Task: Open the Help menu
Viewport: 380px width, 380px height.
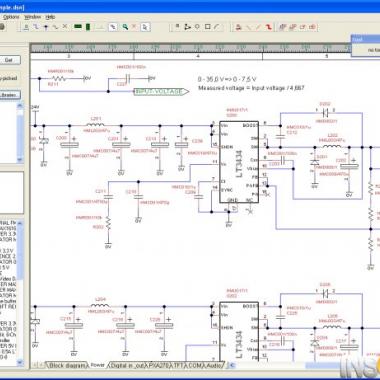Action: coord(50,17)
